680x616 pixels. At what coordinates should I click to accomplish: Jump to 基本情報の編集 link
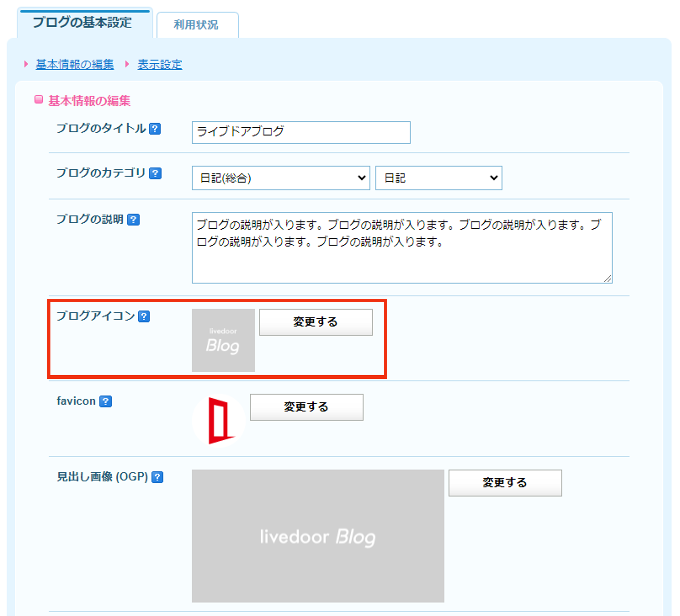pos(75,64)
